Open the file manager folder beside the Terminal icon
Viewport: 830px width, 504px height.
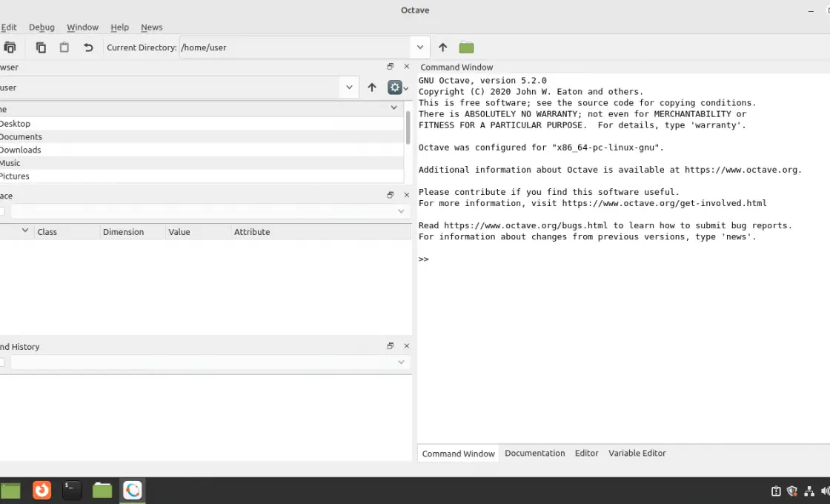click(102, 490)
